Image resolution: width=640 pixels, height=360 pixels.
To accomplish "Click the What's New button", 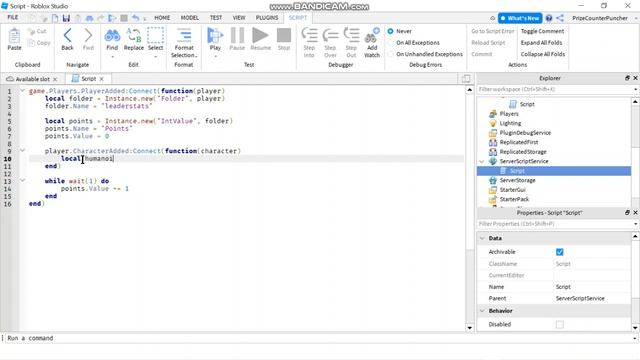I will pyautogui.click(x=520, y=18).
